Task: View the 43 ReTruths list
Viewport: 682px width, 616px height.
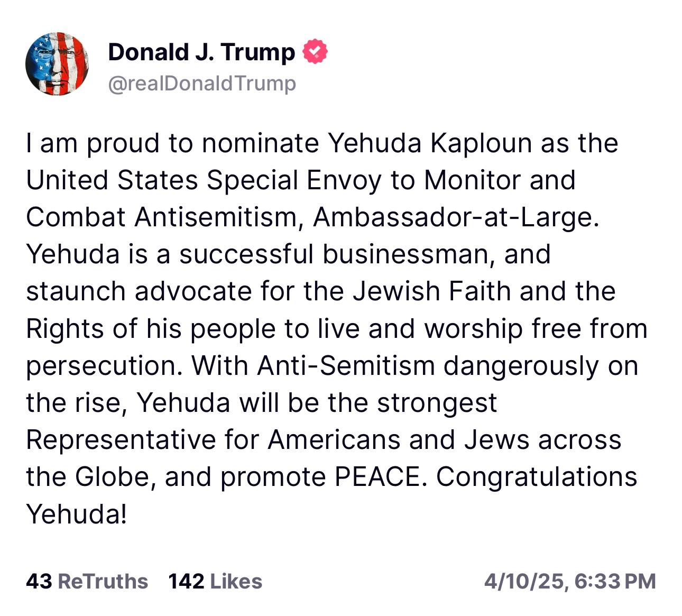Action: [x=87, y=581]
